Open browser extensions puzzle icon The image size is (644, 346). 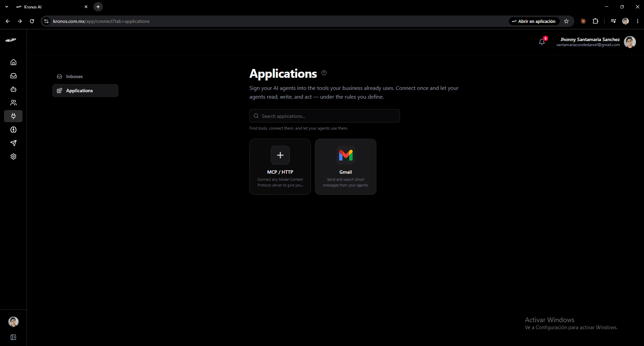click(x=596, y=21)
